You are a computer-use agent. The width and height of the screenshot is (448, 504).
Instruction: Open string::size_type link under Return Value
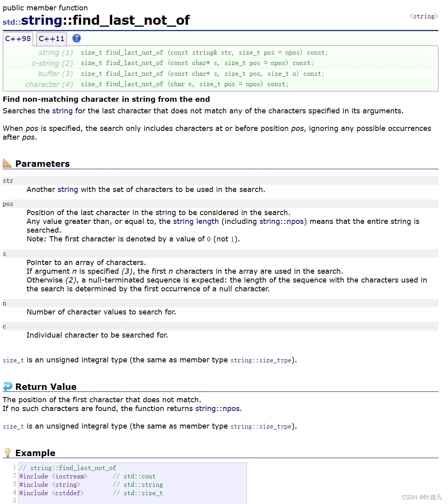[261, 427]
